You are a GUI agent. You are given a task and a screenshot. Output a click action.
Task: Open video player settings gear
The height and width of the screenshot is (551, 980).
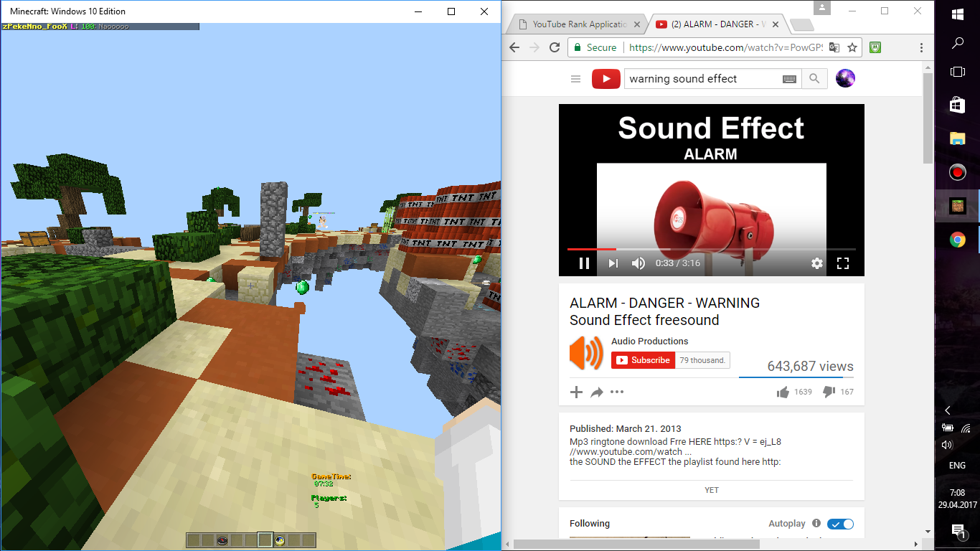point(817,263)
